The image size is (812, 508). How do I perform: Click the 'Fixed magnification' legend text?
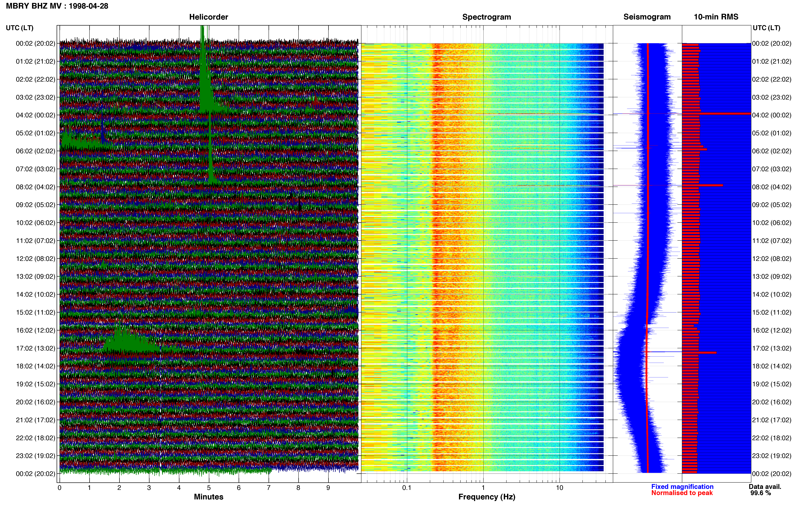click(x=682, y=486)
